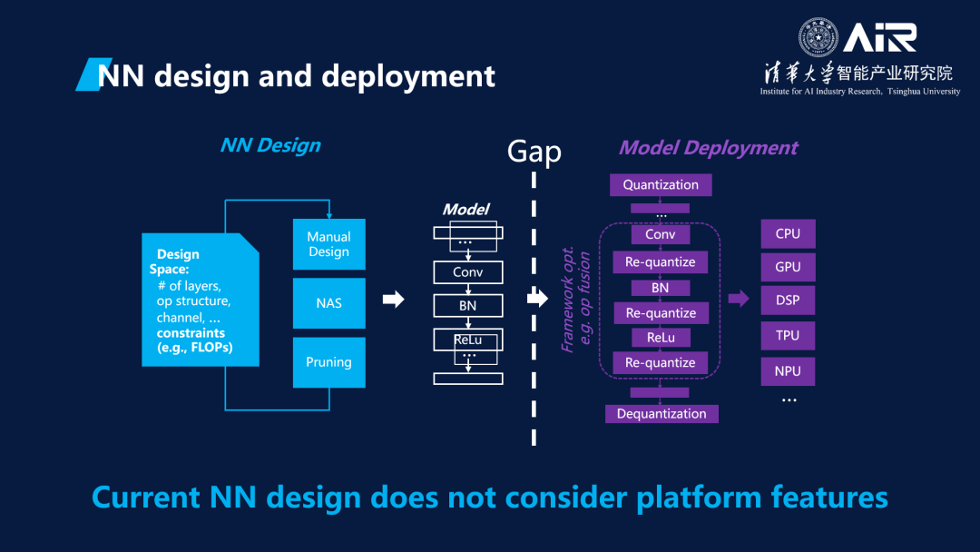Select the NAS box
980x552 pixels.
coord(328,303)
